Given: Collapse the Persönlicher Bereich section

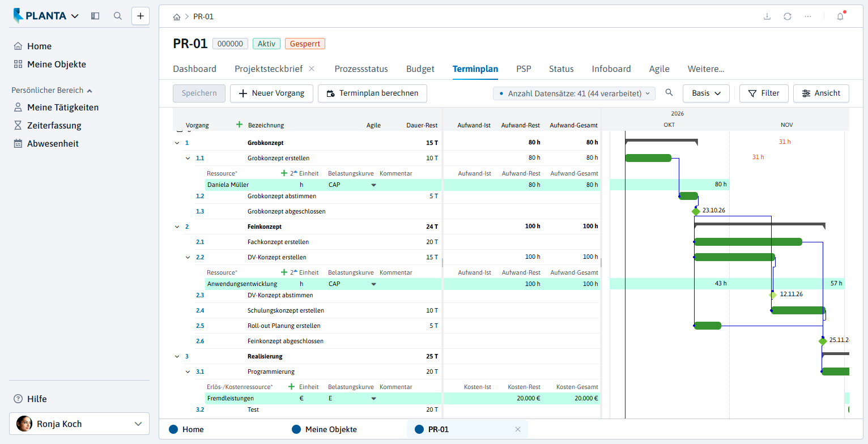Looking at the screenshot, I should [52, 90].
